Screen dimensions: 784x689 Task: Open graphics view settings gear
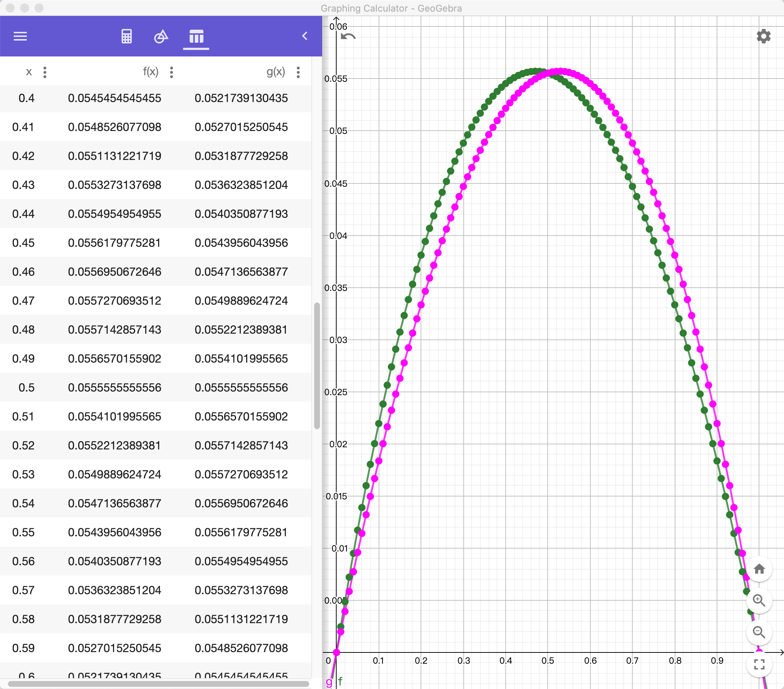[x=763, y=37]
